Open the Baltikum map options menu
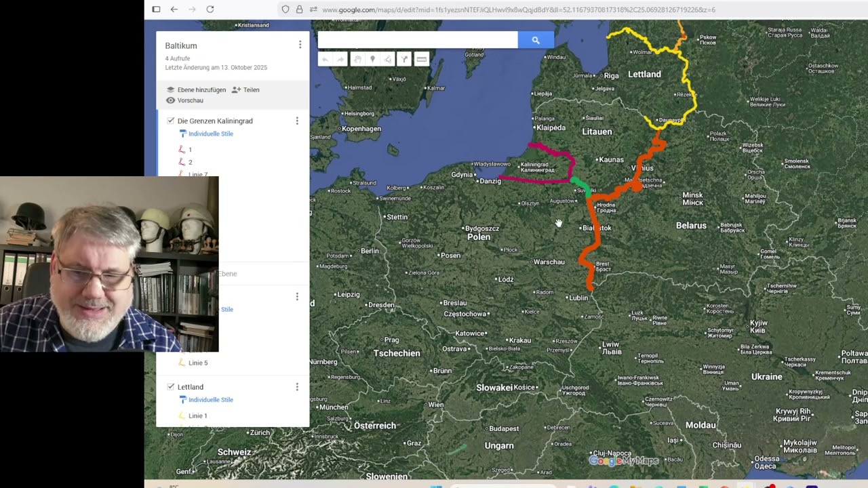 click(x=300, y=45)
